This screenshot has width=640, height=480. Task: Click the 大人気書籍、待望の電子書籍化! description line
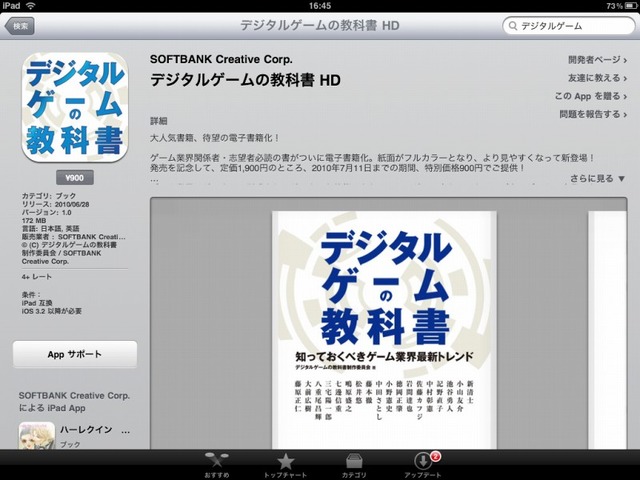tap(215, 138)
